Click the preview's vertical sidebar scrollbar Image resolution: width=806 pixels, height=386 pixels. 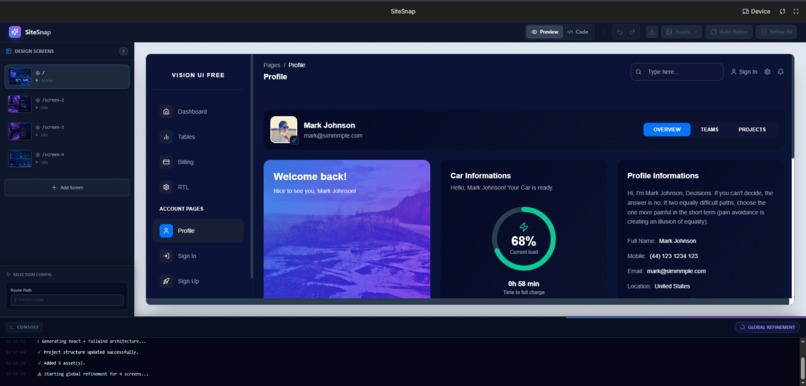coord(251,167)
